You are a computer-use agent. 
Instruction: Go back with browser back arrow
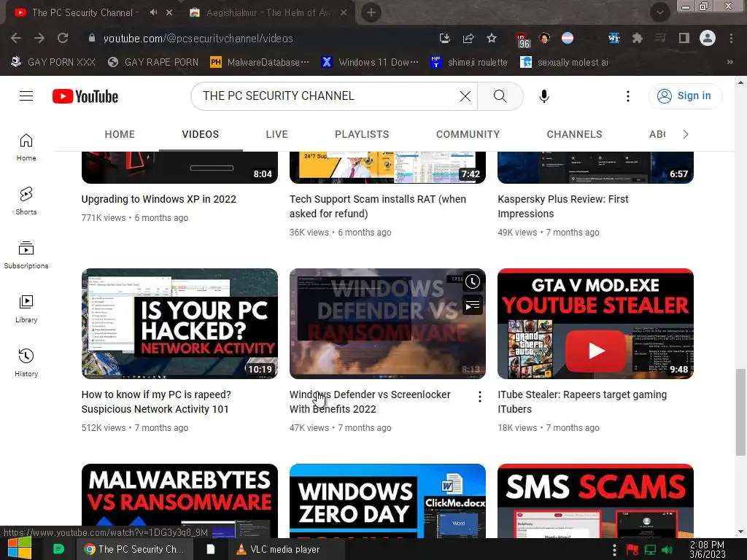[x=16, y=38]
